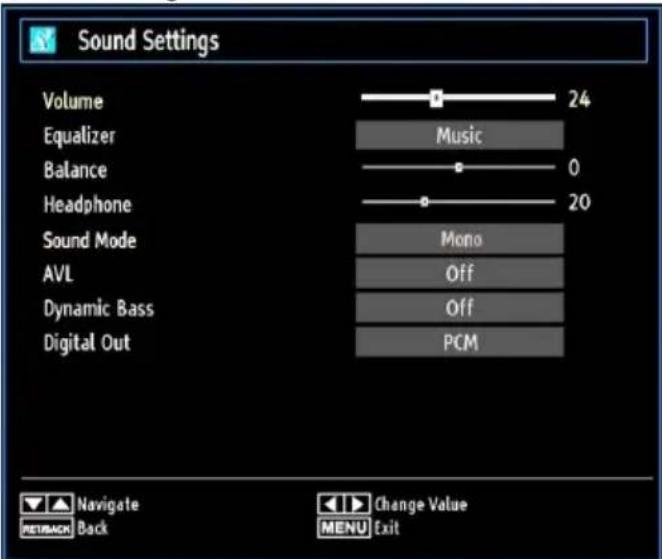Click the Headphone slider handle
Screen dimensions: 662x559
[425, 202]
